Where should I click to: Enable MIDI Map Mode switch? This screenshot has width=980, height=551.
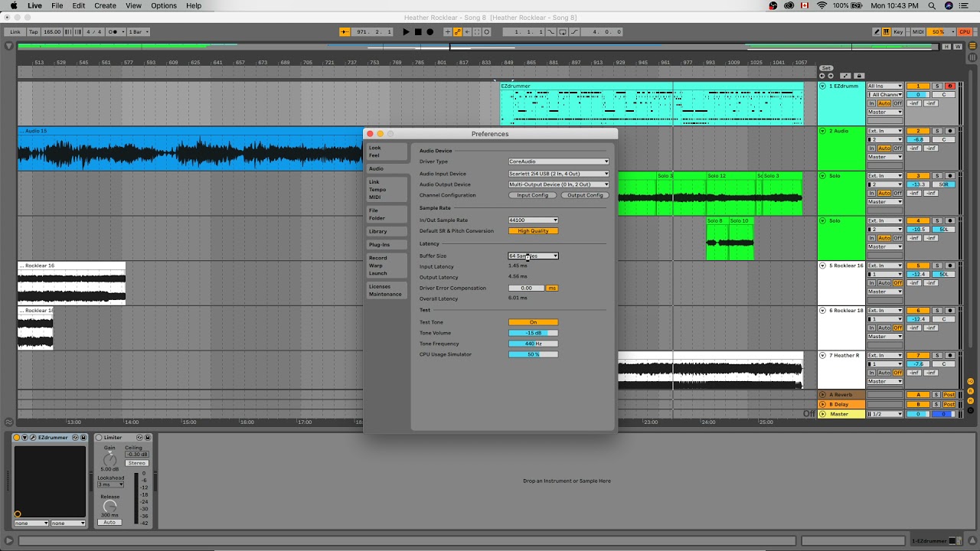tap(918, 32)
